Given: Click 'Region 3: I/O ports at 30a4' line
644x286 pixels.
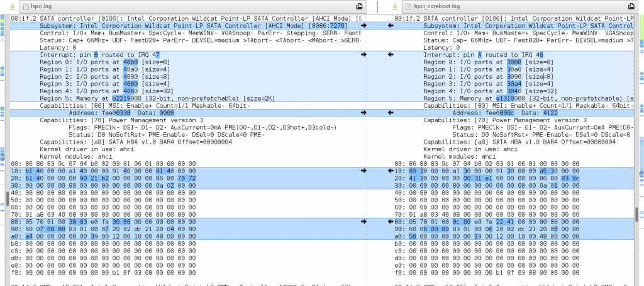Looking at the screenshot, I should click(x=489, y=84).
